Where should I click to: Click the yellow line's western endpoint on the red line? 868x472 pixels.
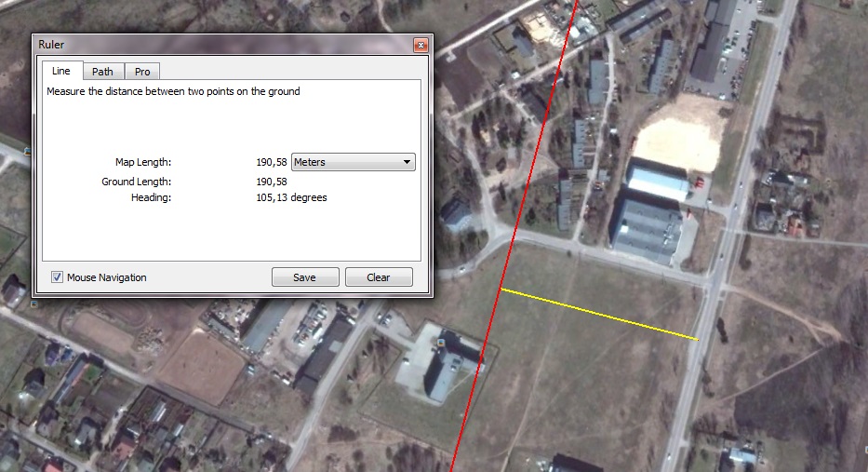click(x=501, y=289)
